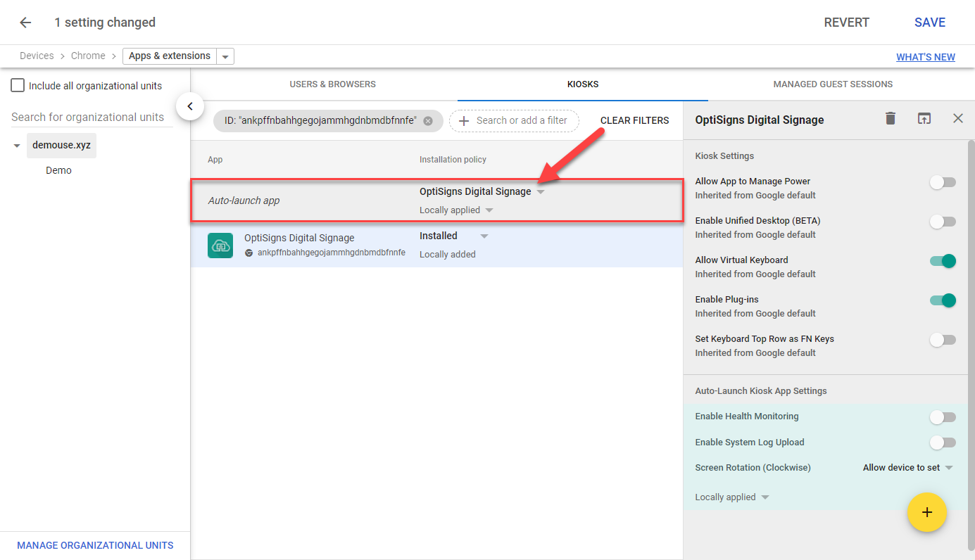This screenshot has height=560, width=975.
Task: Remove the ID filter chip
Action: pos(428,121)
